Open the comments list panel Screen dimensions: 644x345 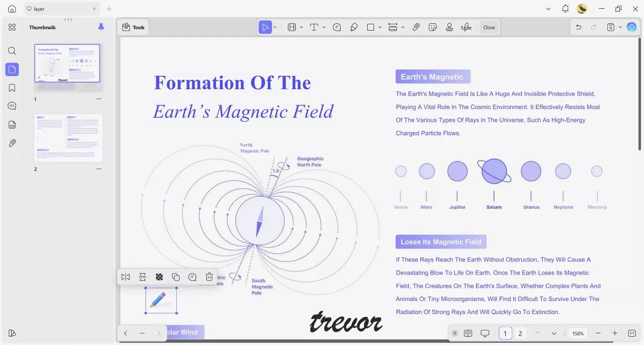pyautogui.click(x=12, y=106)
